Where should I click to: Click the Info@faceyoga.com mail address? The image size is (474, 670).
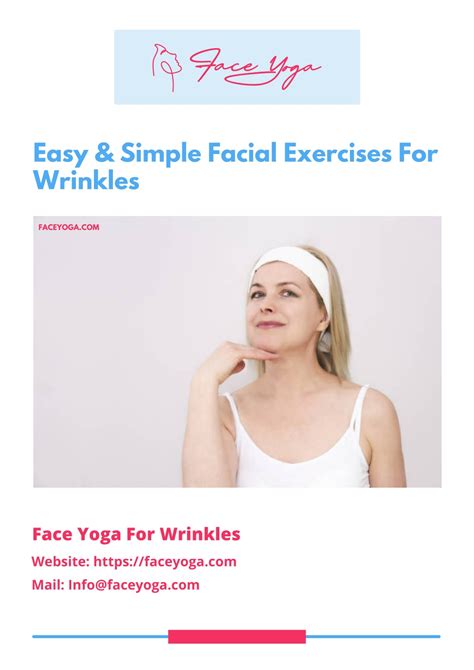coord(134,585)
